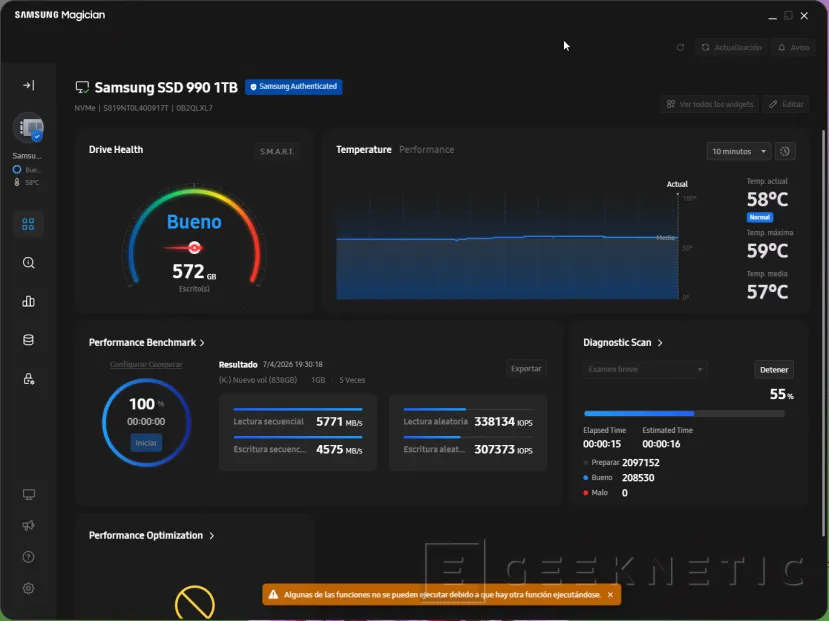Click the Malo count 0

624,493
